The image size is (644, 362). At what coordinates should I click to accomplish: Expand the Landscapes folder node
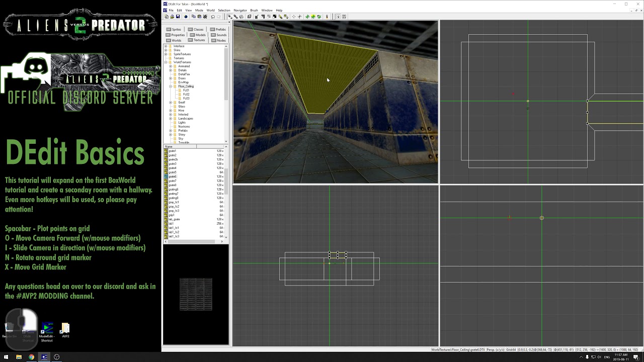click(x=171, y=119)
